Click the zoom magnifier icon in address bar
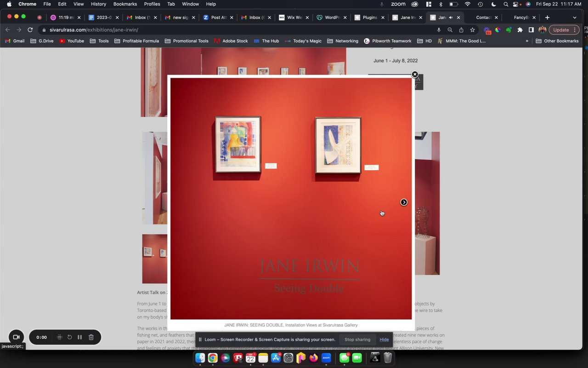Screen dimensions: 588x368 [x=450, y=30]
